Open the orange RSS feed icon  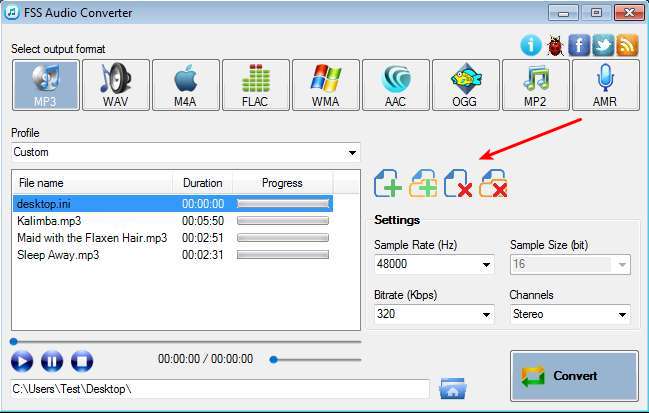[x=627, y=45]
